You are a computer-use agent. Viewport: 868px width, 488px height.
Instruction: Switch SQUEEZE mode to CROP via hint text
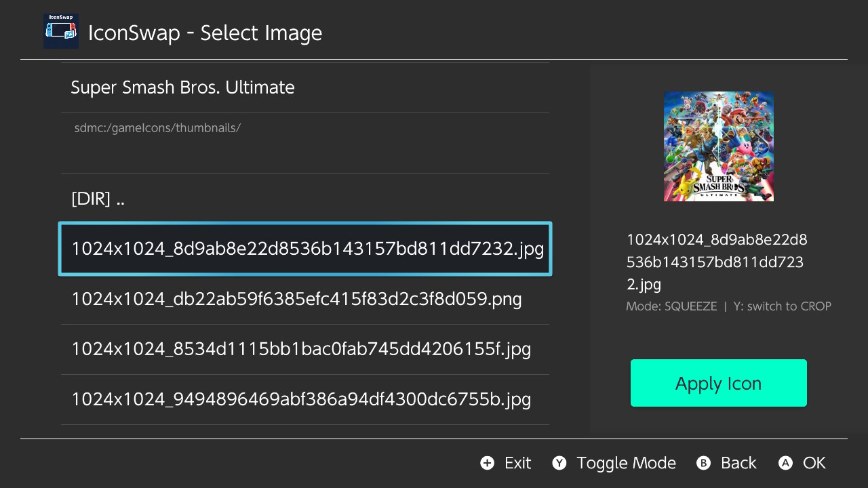click(782, 306)
